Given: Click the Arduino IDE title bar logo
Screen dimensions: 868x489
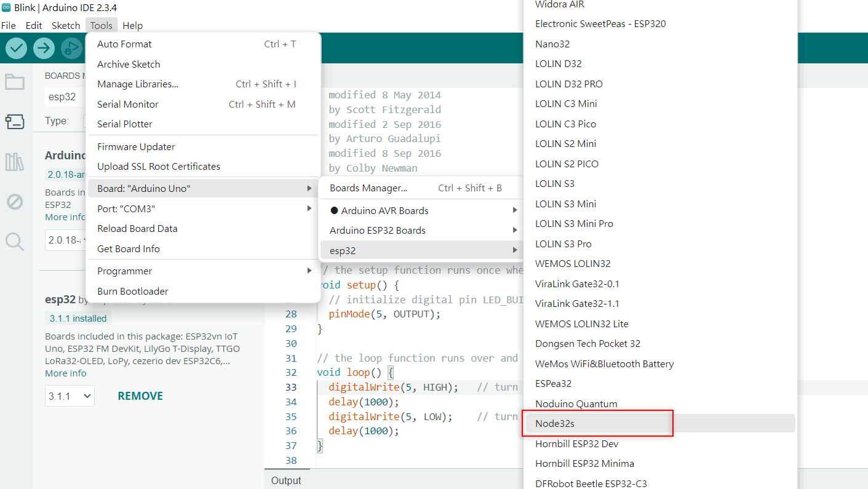Looking at the screenshot, I should pyautogui.click(x=6, y=8).
